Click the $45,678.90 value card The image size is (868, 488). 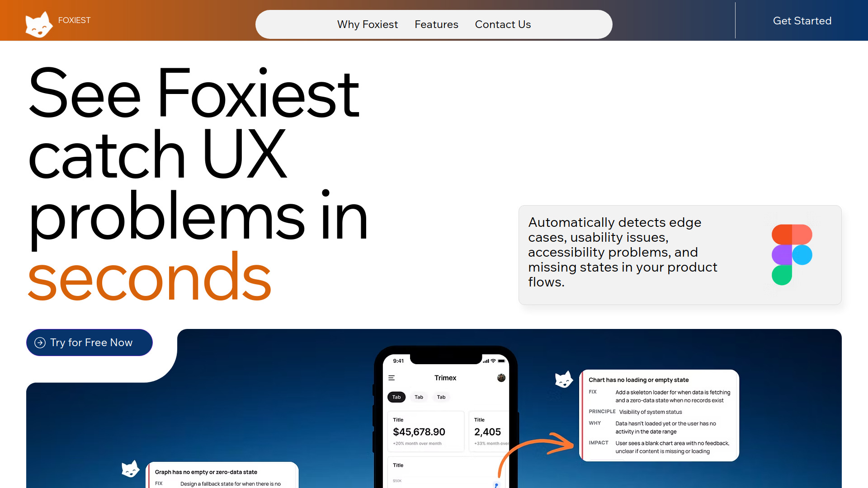(426, 432)
